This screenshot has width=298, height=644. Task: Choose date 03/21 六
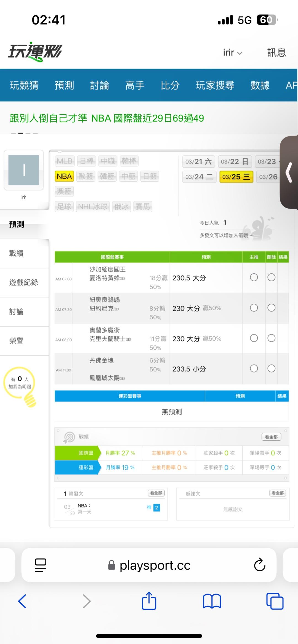tap(198, 161)
